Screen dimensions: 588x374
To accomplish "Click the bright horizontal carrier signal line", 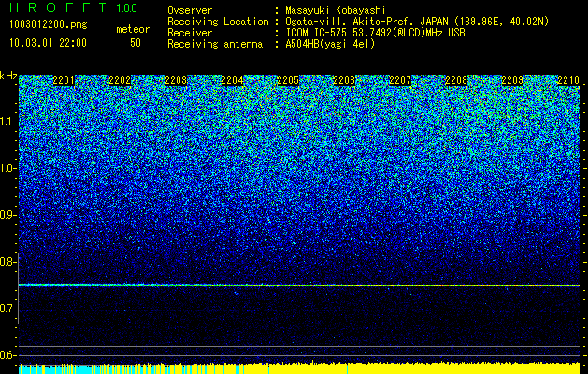I will [x=299, y=285].
